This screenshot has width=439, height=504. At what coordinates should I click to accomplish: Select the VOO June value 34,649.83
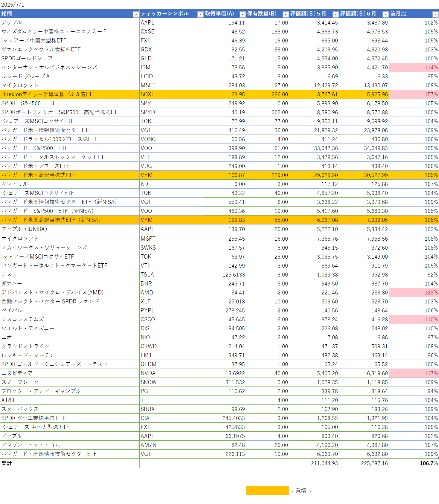[x=364, y=148]
